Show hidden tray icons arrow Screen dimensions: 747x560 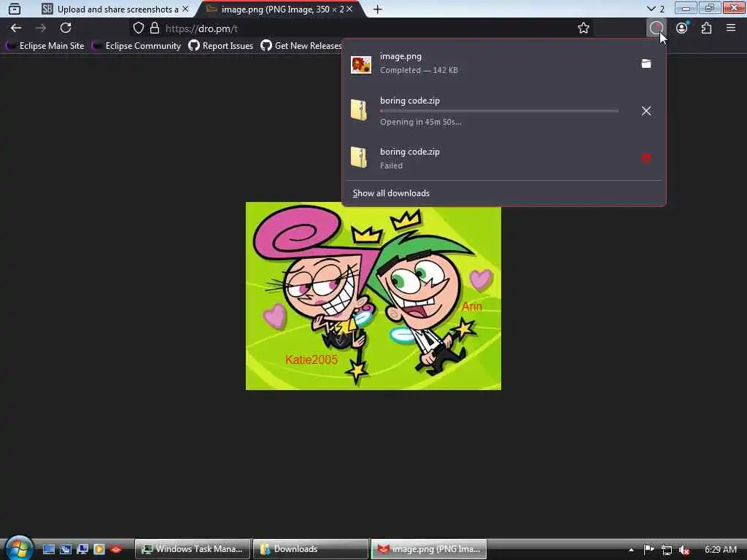coord(631,550)
